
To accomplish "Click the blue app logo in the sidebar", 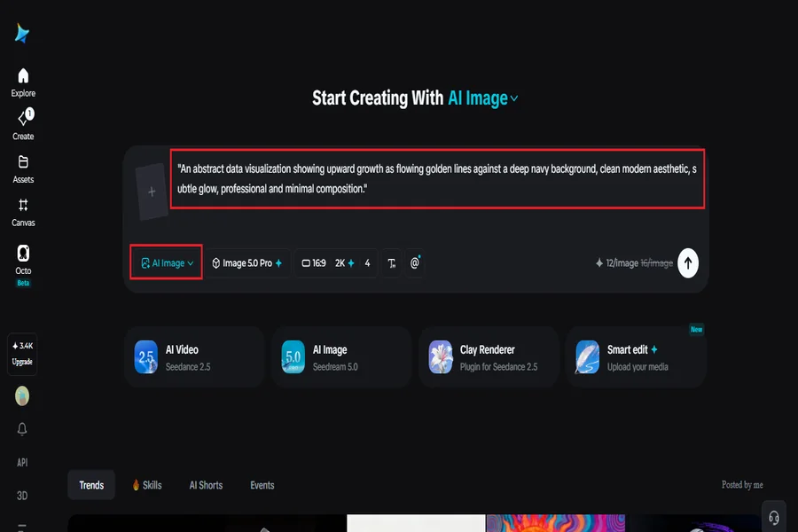I will (x=22, y=33).
